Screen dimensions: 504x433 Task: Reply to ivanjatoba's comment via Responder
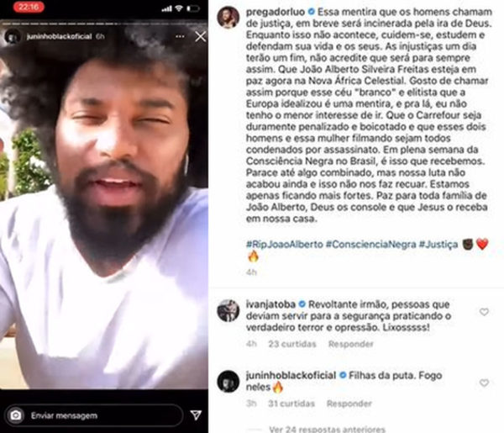(x=350, y=344)
